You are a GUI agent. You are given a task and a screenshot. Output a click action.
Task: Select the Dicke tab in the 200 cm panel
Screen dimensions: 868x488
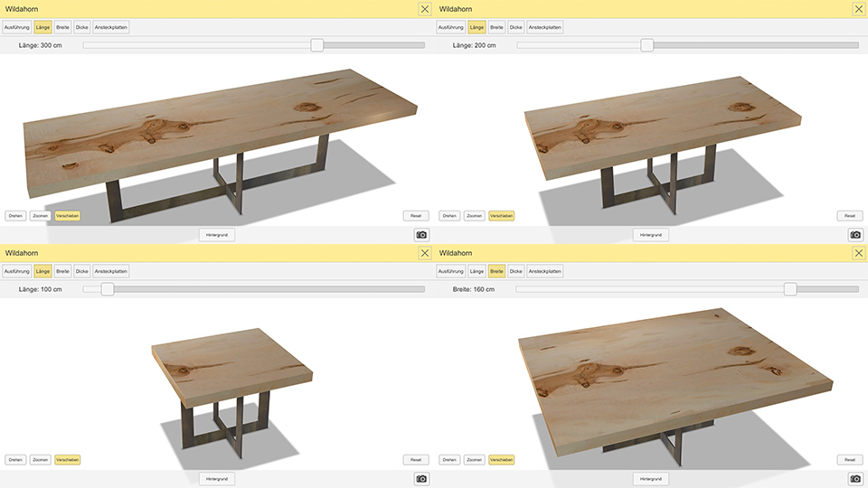(x=516, y=27)
